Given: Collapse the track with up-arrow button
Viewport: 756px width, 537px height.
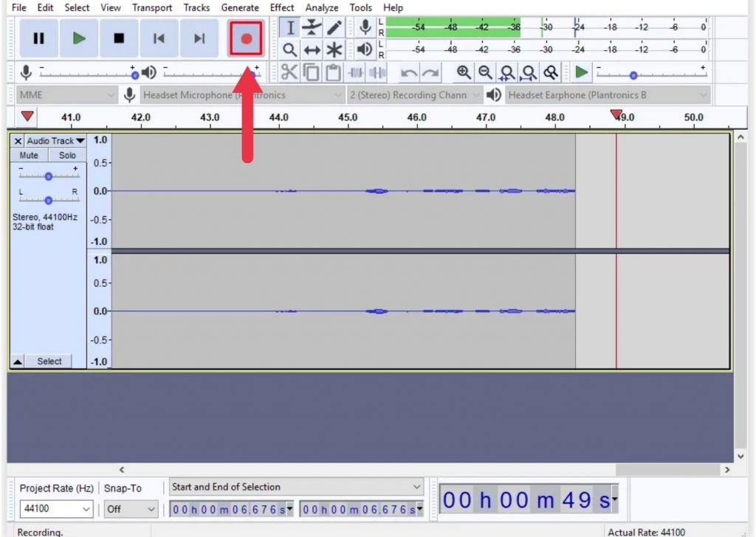Looking at the screenshot, I should pos(18,361).
